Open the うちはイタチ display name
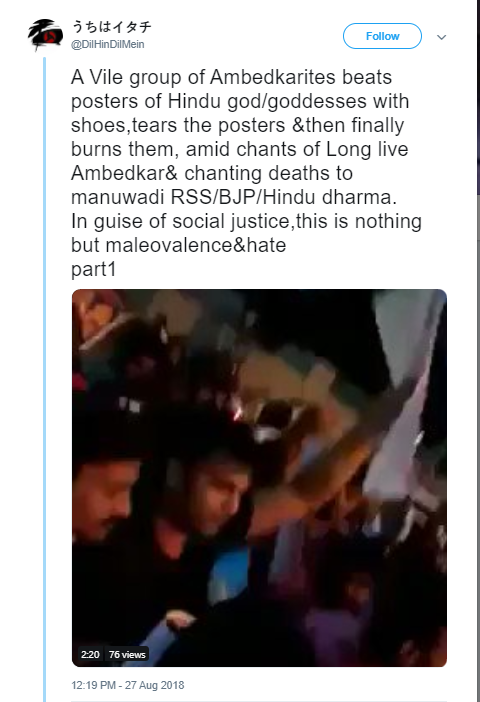 tap(111, 27)
